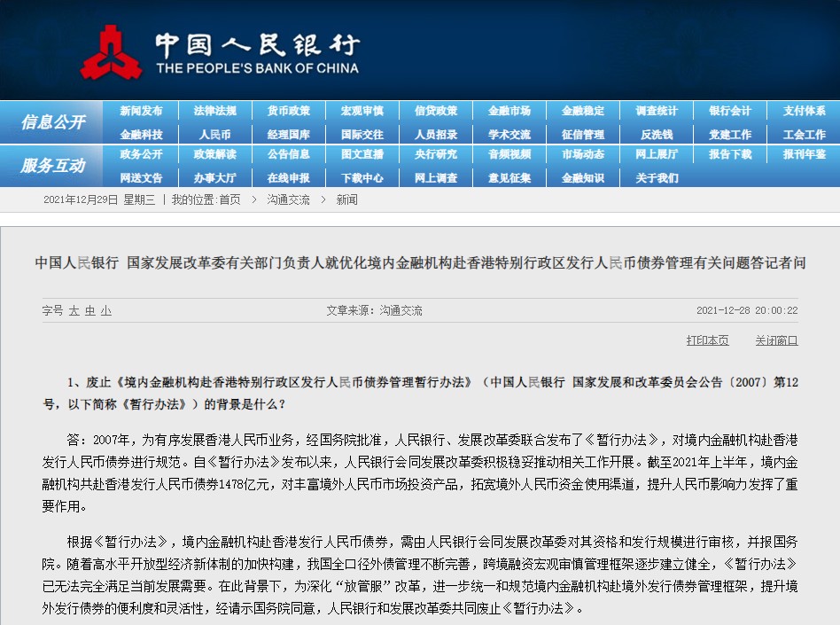Screen dimensions: 840x625
Task: Click the 沟通交流 breadcrumb link
Action: point(288,200)
